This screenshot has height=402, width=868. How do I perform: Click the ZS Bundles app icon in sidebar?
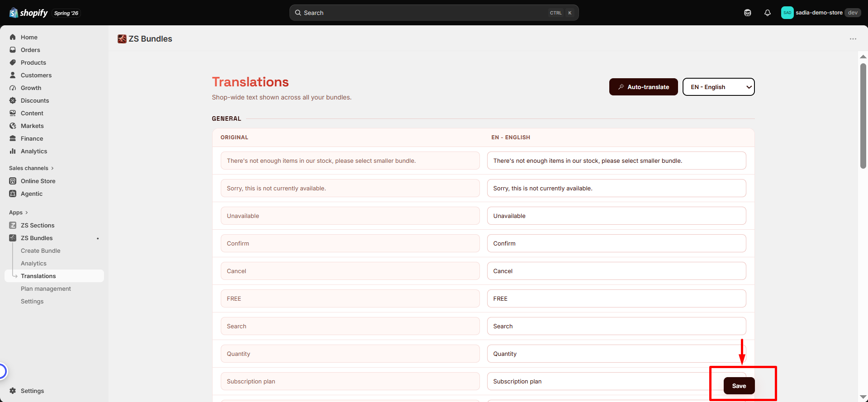click(x=13, y=238)
